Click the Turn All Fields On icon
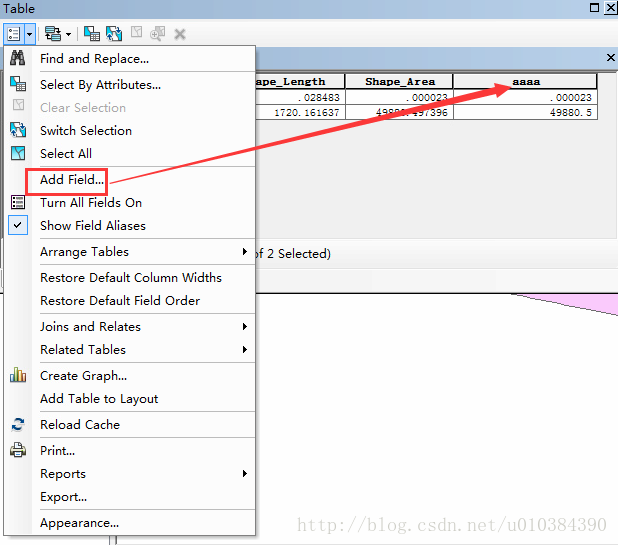The image size is (618, 545). click(x=18, y=202)
